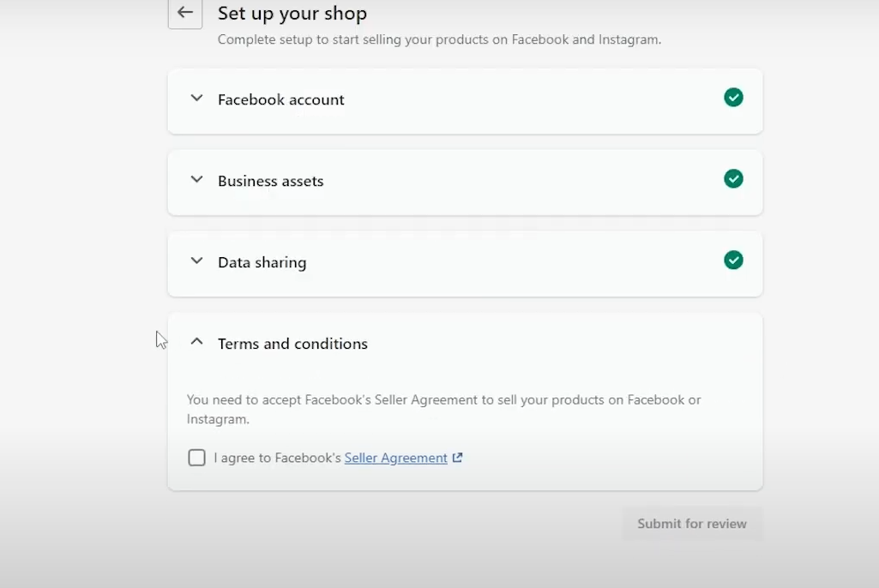Expand the Data sharing chevron
Image resolution: width=879 pixels, height=588 pixels.
pos(196,261)
